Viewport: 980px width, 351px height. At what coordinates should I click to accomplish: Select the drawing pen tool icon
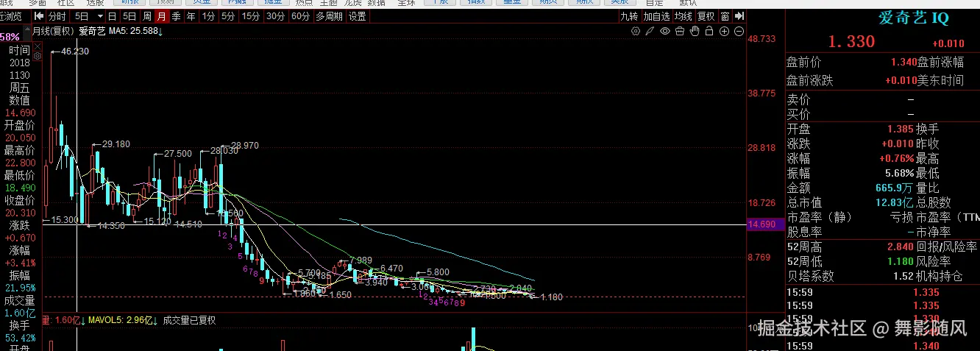coord(650,31)
